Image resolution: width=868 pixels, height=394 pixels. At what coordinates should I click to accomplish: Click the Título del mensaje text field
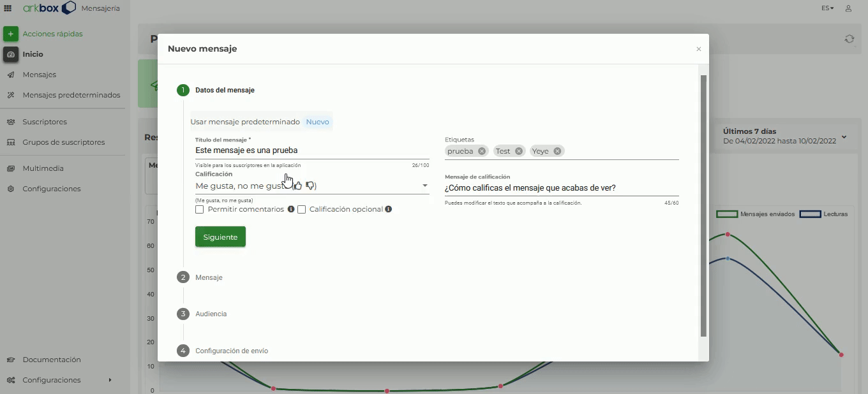[311, 150]
